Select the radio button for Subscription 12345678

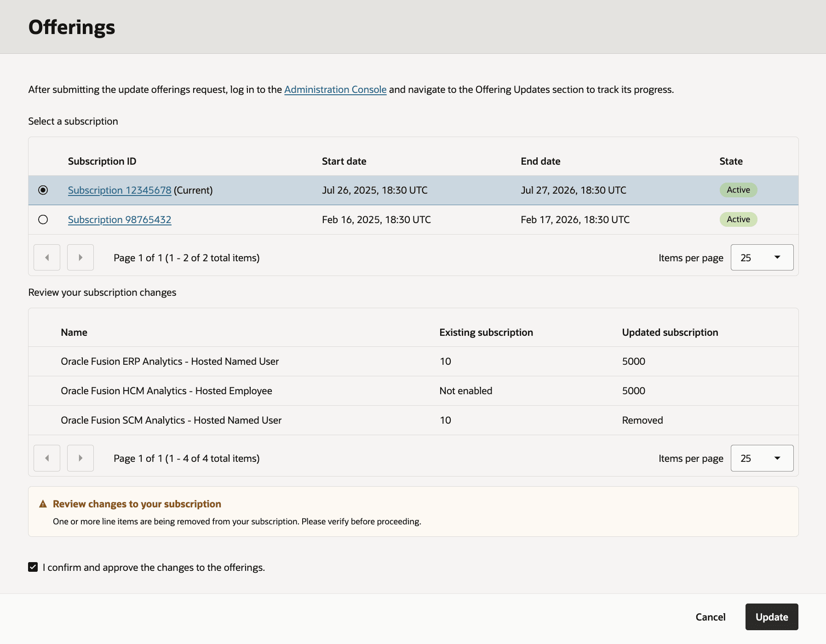coord(43,190)
